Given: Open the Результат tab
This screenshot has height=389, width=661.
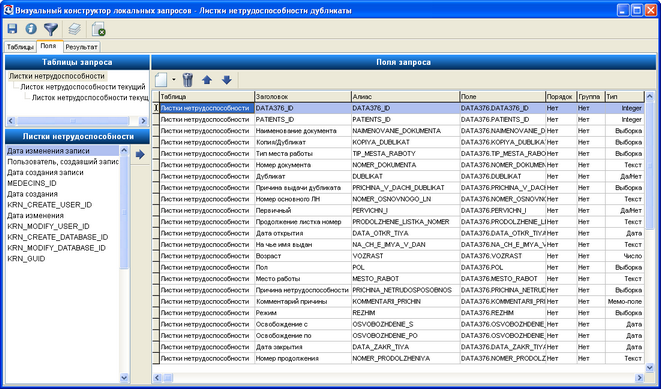Looking at the screenshot, I should [82, 47].
